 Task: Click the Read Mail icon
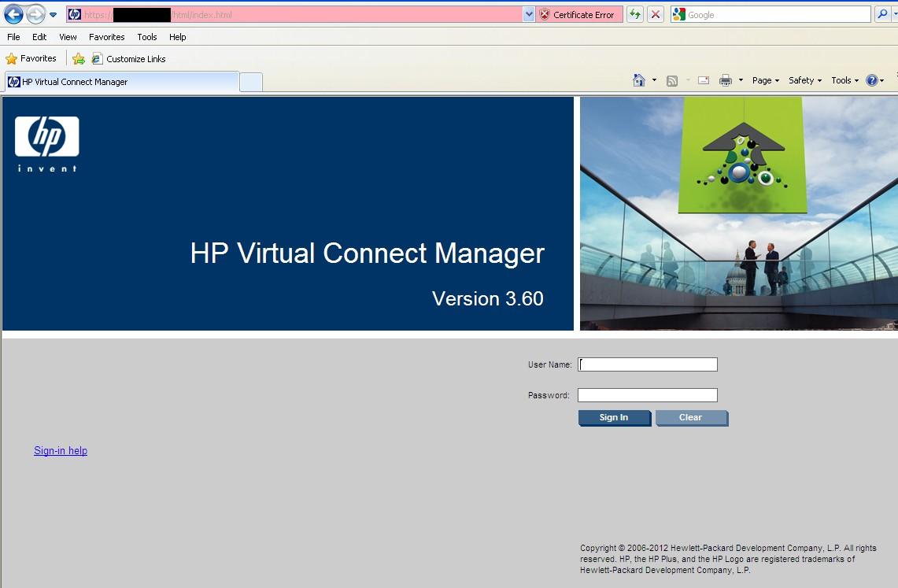703,80
